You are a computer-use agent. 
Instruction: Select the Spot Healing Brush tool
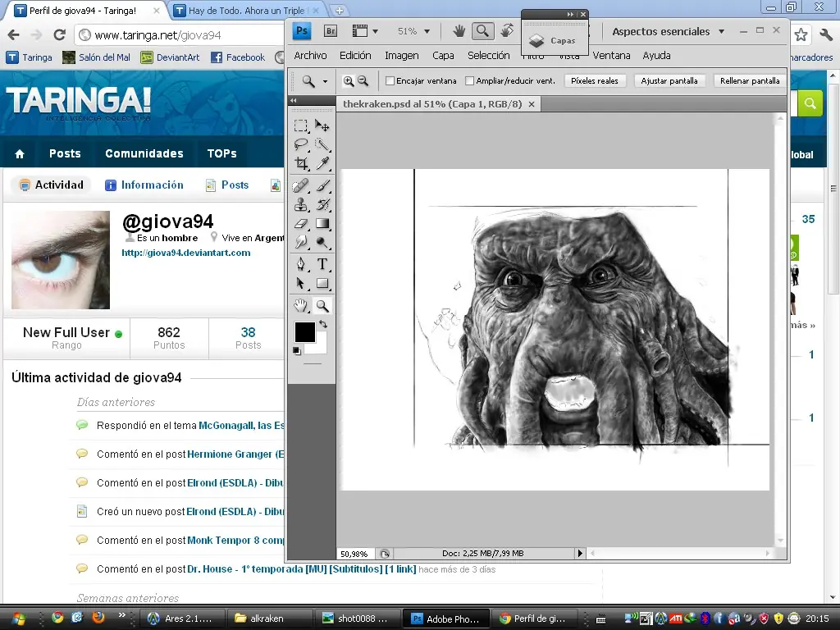301,185
